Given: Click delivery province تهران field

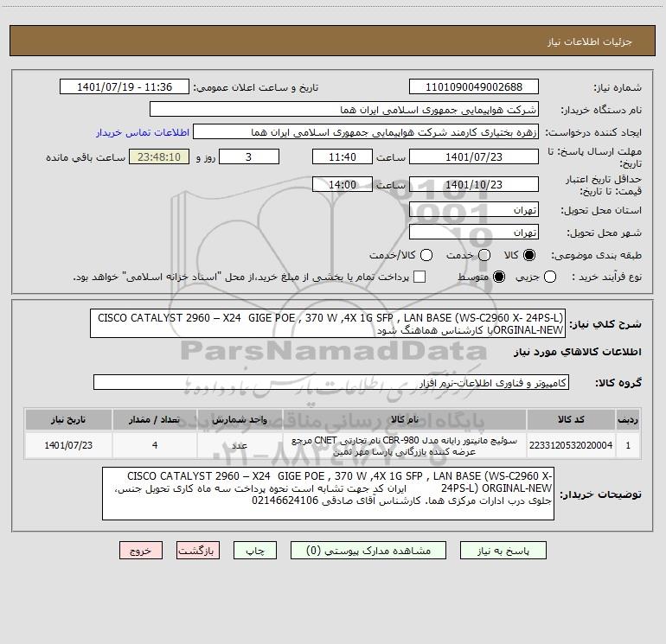Looking at the screenshot, I should pos(474,210).
